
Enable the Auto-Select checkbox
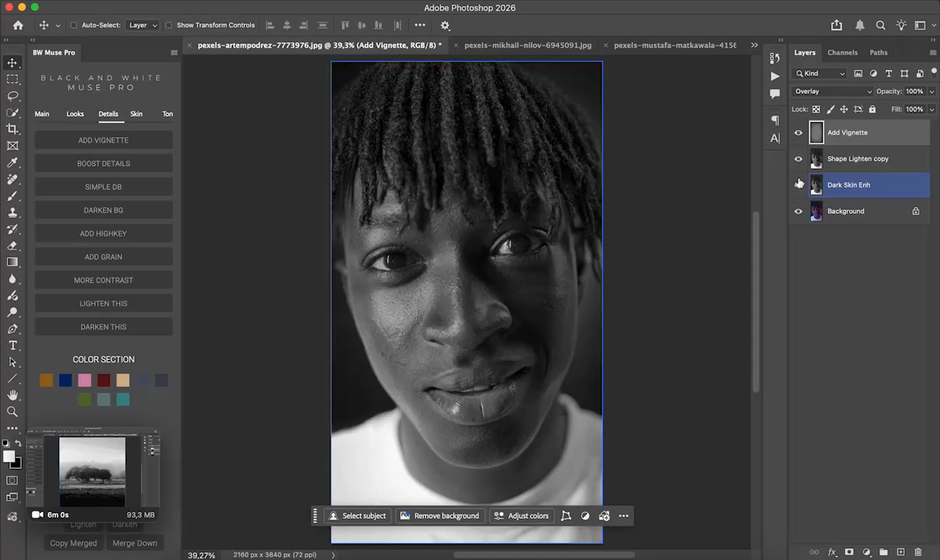click(x=74, y=25)
